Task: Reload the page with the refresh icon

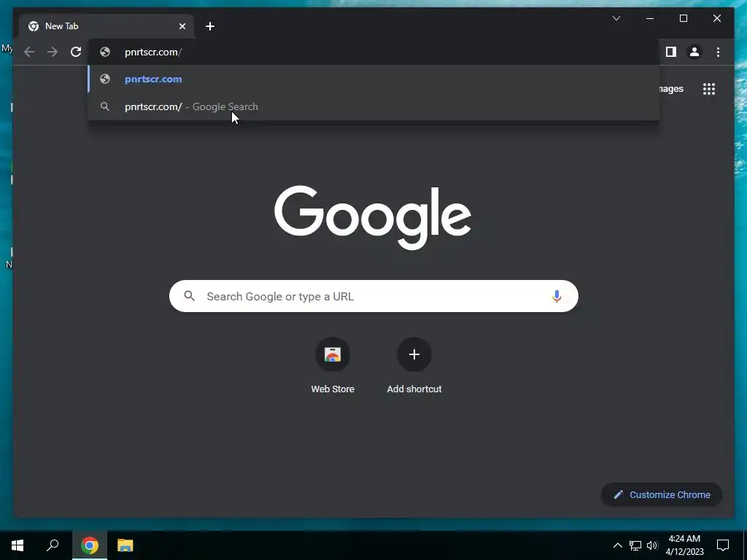Action: [x=76, y=52]
